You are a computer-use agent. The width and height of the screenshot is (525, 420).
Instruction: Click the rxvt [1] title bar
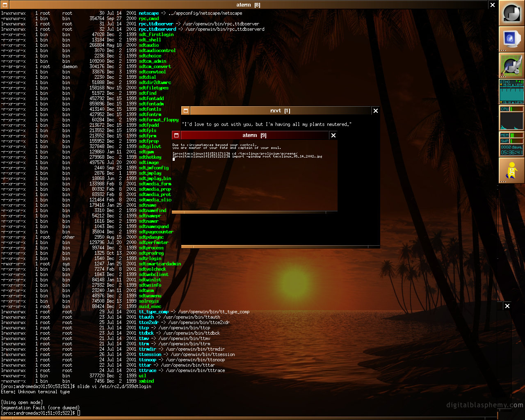(281, 111)
